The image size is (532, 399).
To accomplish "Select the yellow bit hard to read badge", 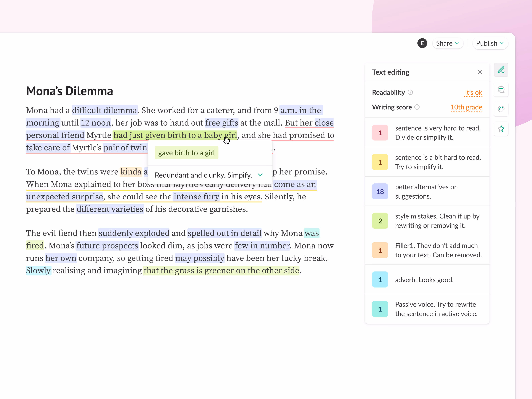I will (x=380, y=162).
